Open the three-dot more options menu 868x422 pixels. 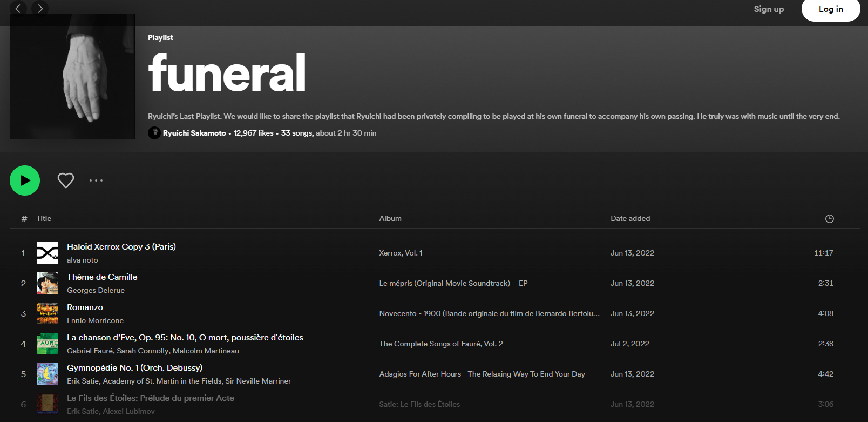[x=96, y=180]
